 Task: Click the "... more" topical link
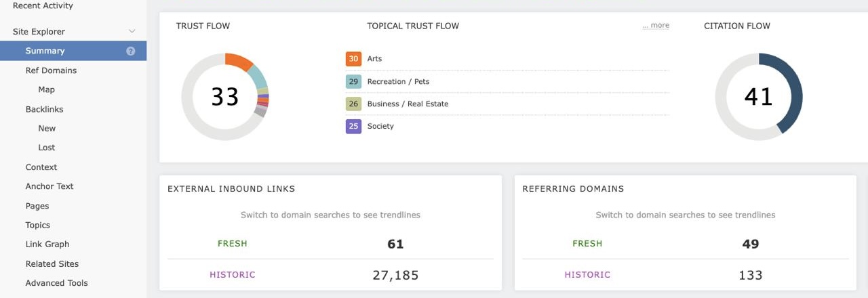coord(656,26)
